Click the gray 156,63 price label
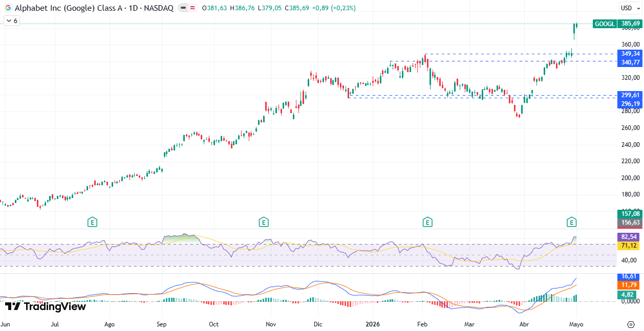644x331 pixels. [x=630, y=223]
